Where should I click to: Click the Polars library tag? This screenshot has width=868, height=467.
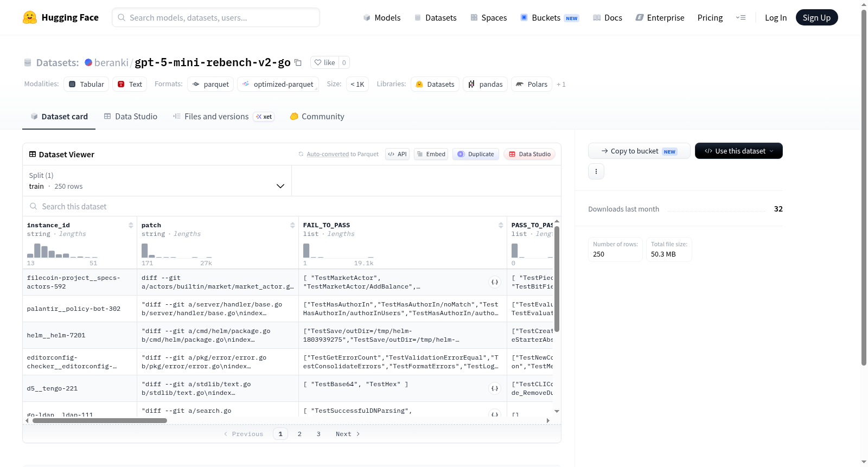[532, 84]
